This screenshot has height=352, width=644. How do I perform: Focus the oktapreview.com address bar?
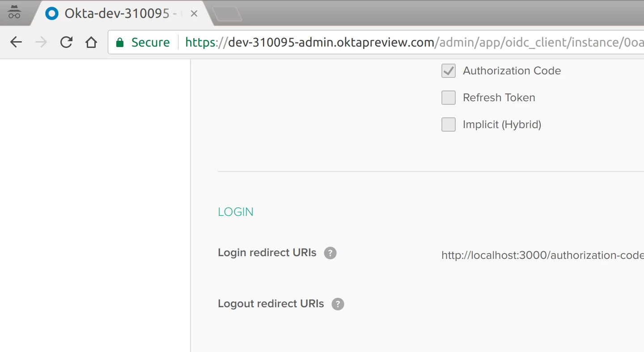[x=402, y=43]
